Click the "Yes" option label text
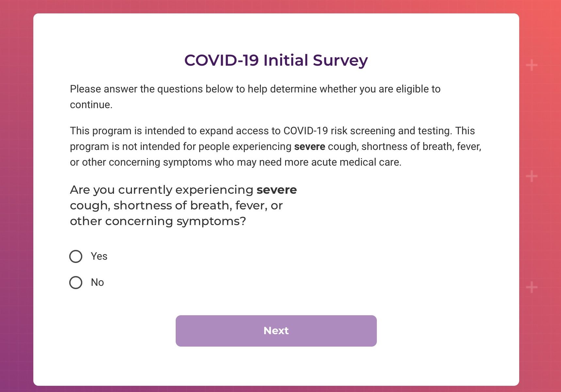Image resolution: width=561 pixels, height=392 pixels. [x=99, y=256]
